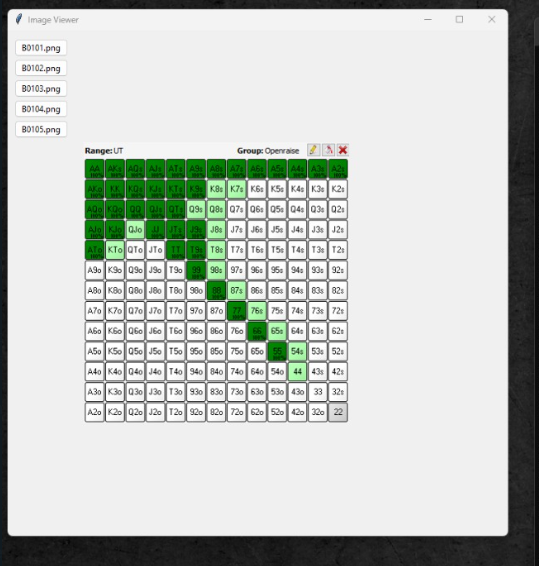Toggle the 54s hand cell
The height and width of the screenshot is (566, 539).
pos(297,351)
